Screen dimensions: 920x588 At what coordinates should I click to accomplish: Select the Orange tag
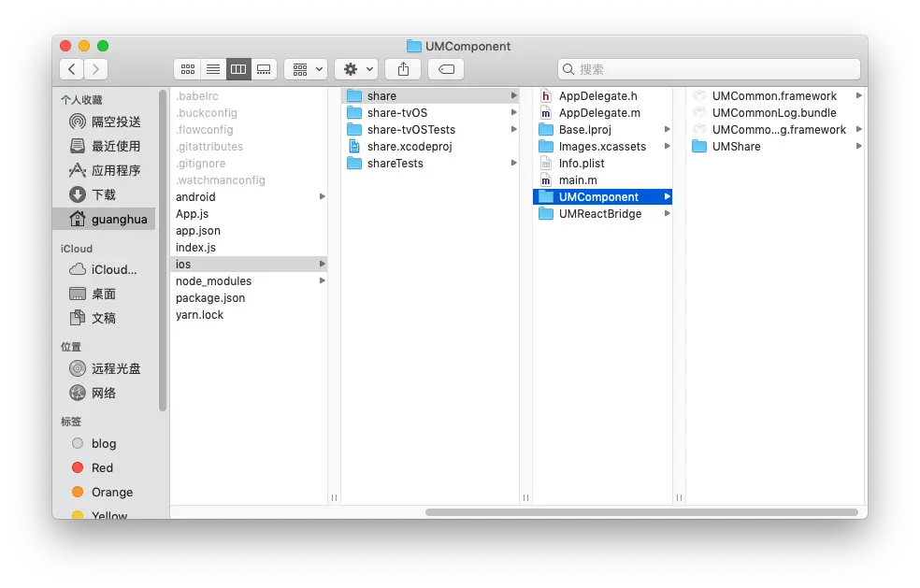pos(103,492)
